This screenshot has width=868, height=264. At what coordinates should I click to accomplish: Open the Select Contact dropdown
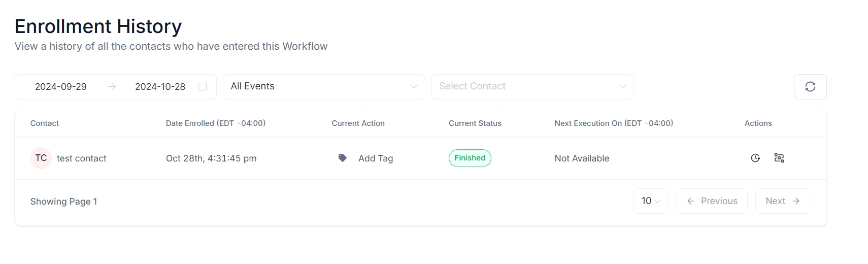pyautogui.click(x=532, y=87)
